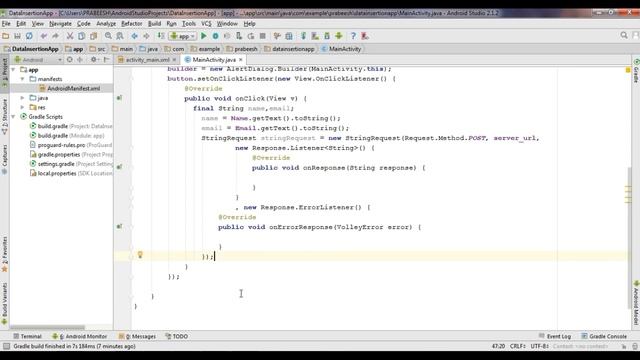Open the Navigate menu
Viewport: 640px width, 360px height.
tap(60, 24)
